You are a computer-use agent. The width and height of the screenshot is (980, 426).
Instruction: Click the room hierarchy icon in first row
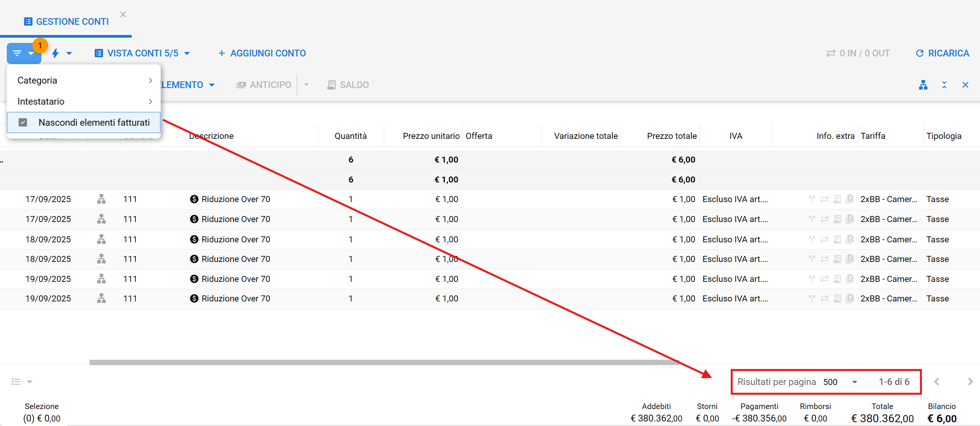(x=101, y=199)
